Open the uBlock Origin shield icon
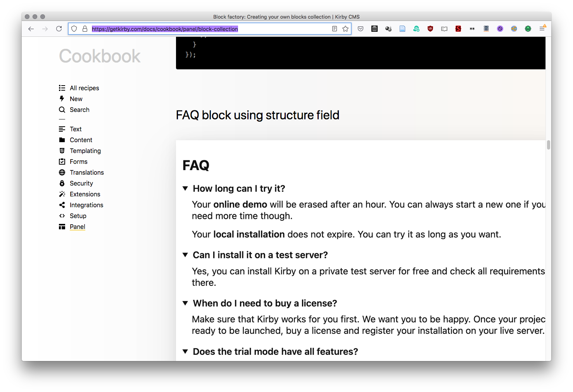The width and height of the screenshot is (573, 392). coord(430,28)
